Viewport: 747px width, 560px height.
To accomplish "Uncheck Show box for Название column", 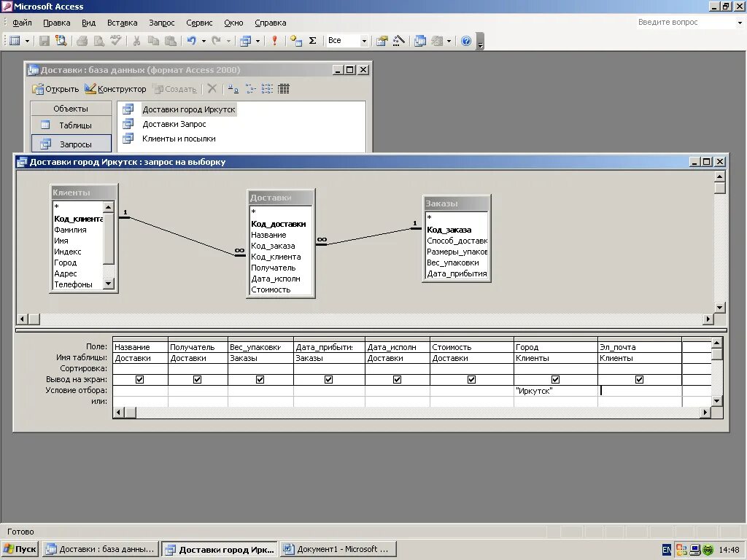I will coord(139,379).
